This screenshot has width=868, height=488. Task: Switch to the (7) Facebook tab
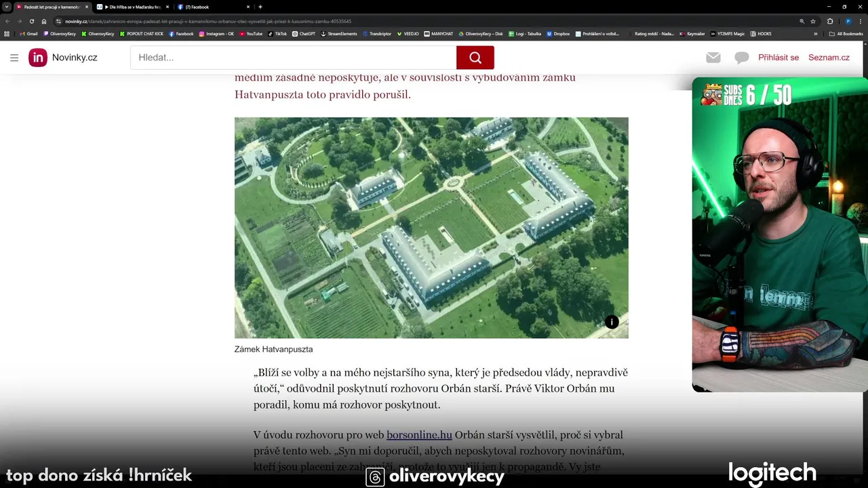(x=214, y=7)
